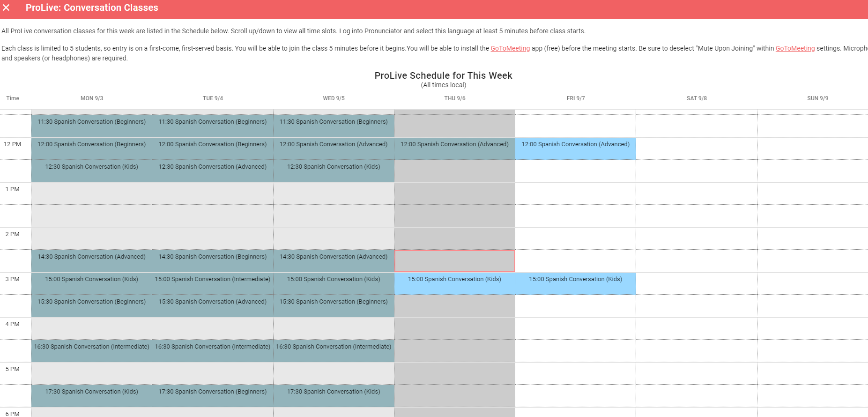868x417 pixels.
Task: Select Wednesday 12:30 Spanish Conversation (Kids)
Action: coord(334,171)
